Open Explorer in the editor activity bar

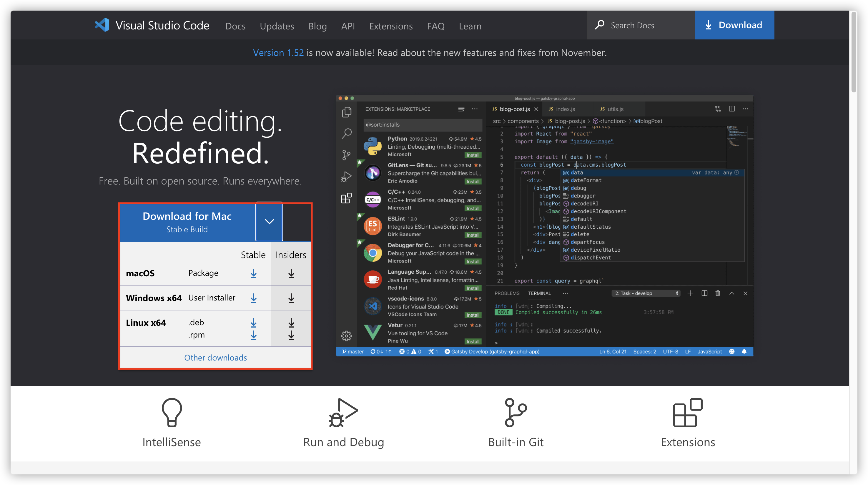[346, 112]
